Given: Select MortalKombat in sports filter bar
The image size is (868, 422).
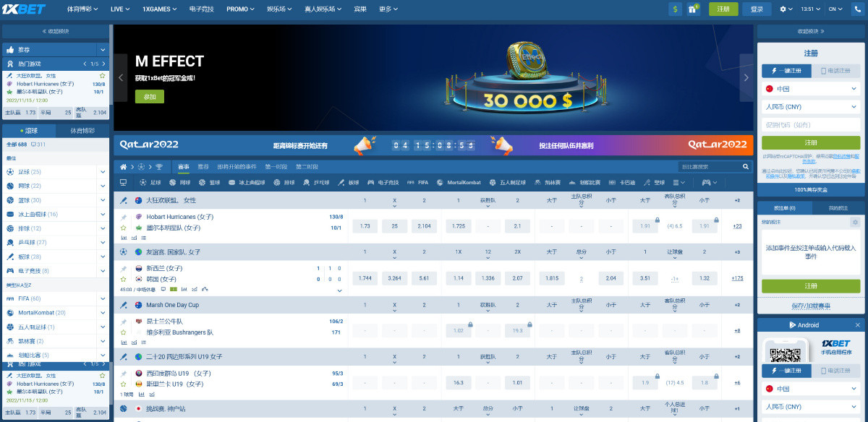Looking at the screenshot, I should point(459,183).
